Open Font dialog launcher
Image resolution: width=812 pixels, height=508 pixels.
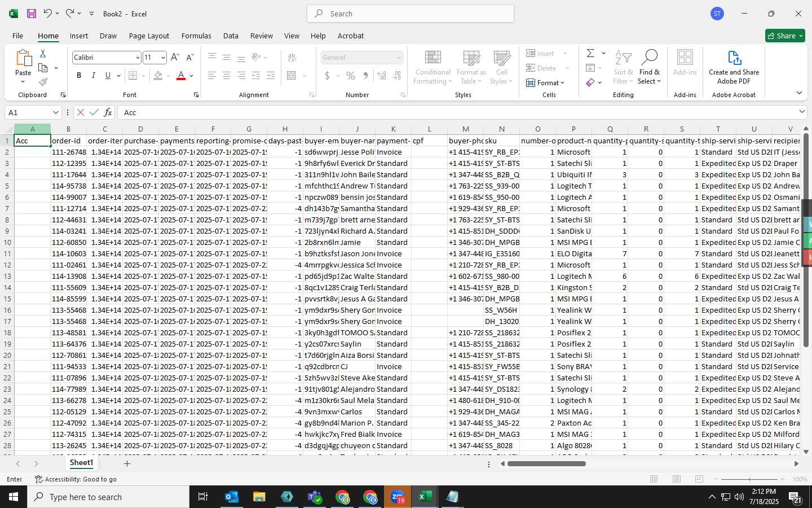click(x=196, y=95)
